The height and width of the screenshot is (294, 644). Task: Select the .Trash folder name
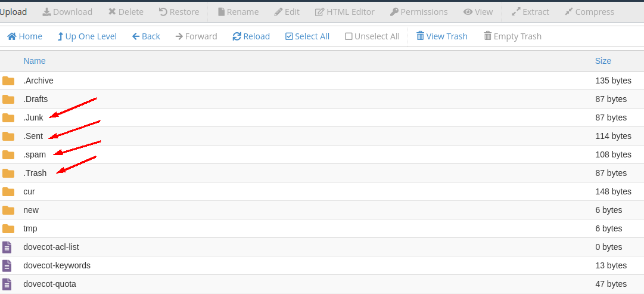tap(35, 173)
